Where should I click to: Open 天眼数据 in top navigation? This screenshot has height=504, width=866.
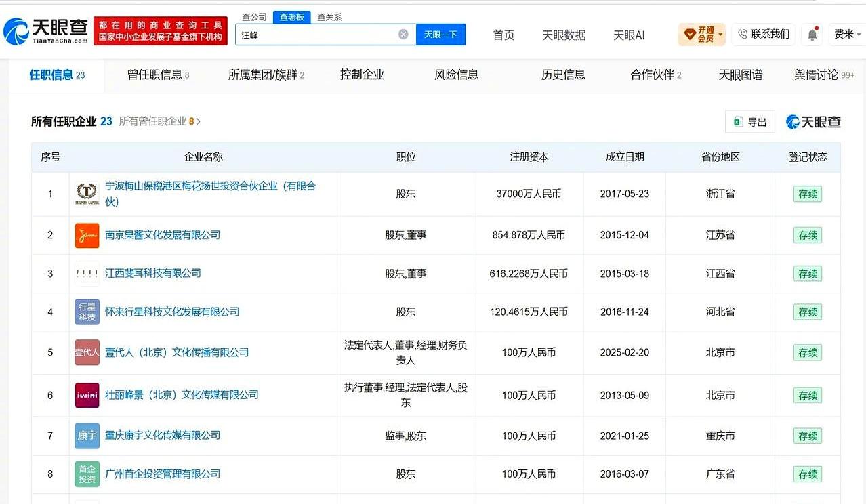564,35
